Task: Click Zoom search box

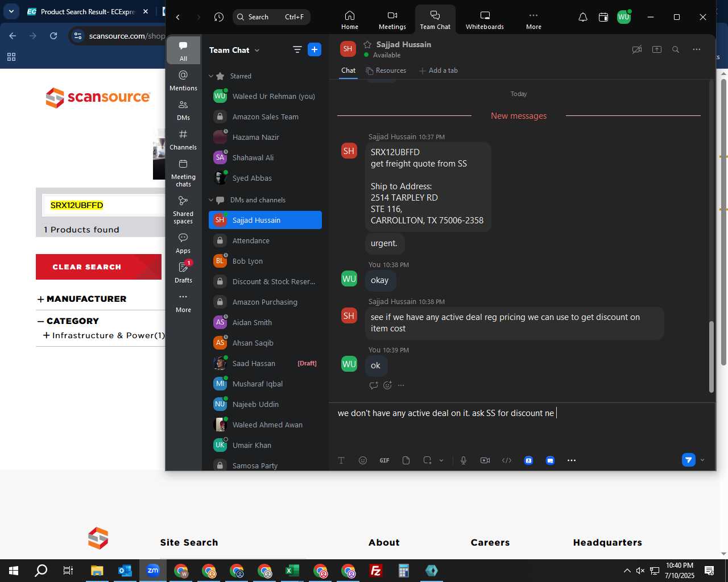Action: [271, 17]
